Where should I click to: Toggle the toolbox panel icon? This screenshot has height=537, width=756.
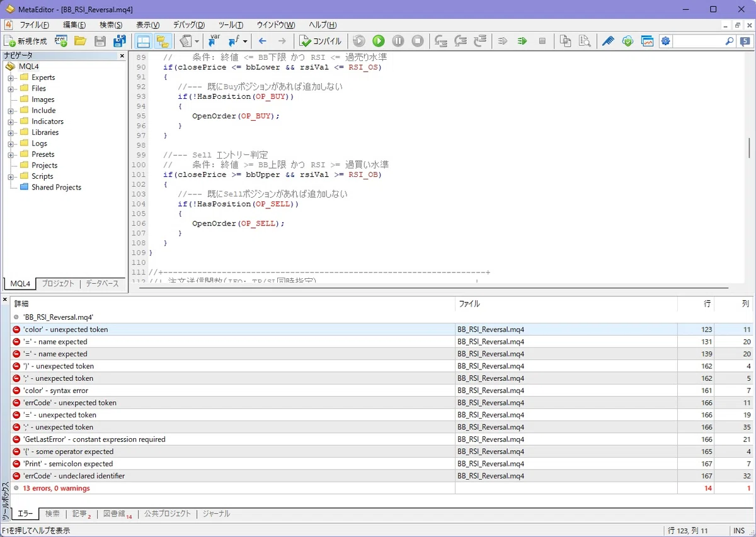click(x=163, y=41)
